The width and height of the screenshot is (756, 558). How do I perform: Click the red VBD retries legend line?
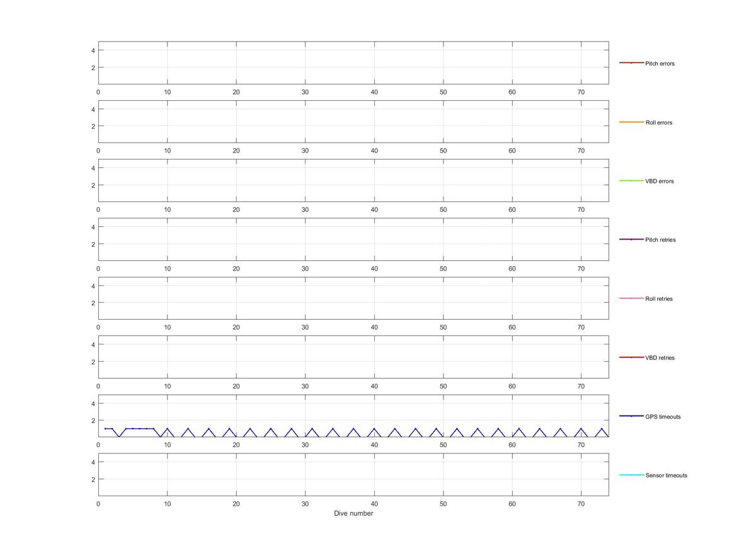click(x=631, y=357)
